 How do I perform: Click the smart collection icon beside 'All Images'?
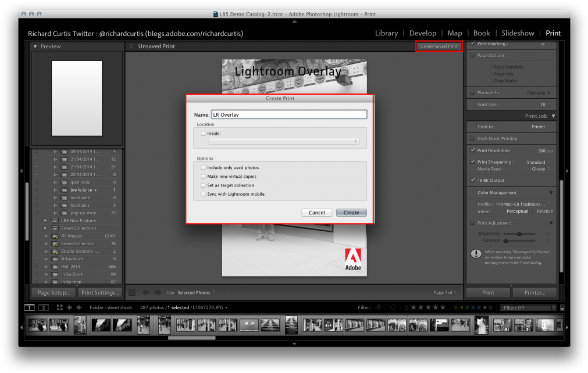[x=55, y=236]
